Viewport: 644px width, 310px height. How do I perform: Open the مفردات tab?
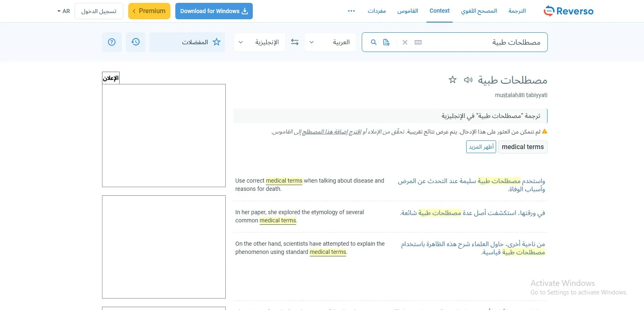377,11
